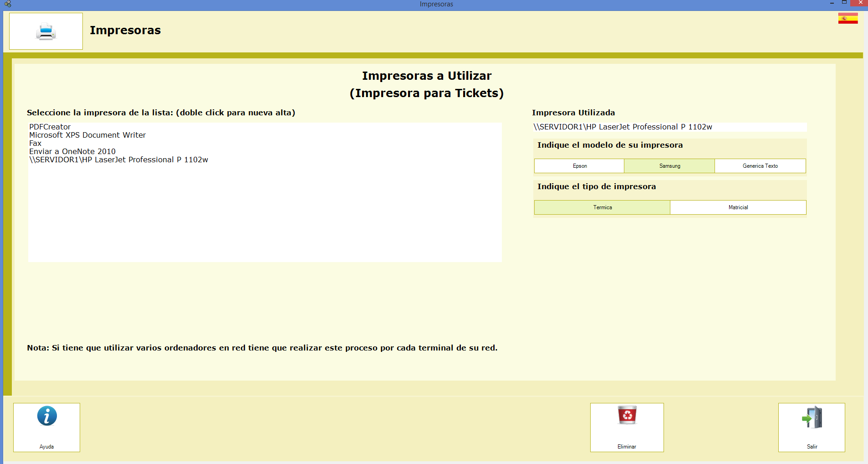Select Epson as the printer model
Image resolution: width=868 pixels, height=464 pixels.
(x=579, y=166)
